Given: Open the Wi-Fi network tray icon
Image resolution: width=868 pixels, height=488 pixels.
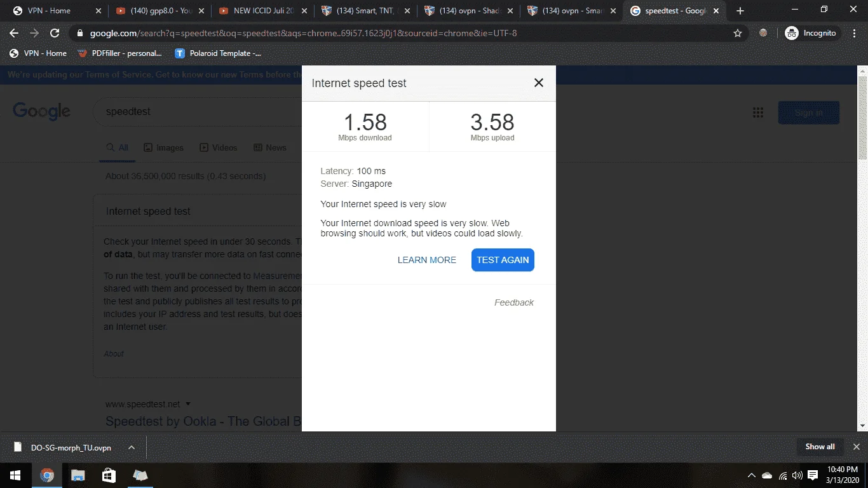Looking at the screenshot, I should [783, 475].
